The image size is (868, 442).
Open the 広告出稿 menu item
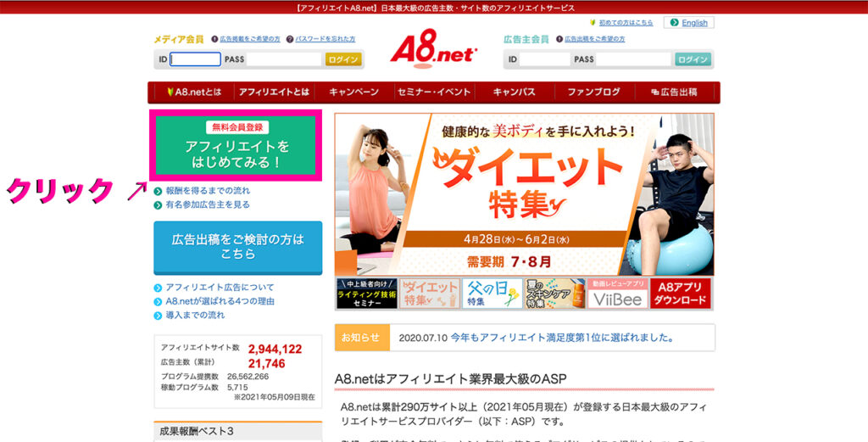674,92
